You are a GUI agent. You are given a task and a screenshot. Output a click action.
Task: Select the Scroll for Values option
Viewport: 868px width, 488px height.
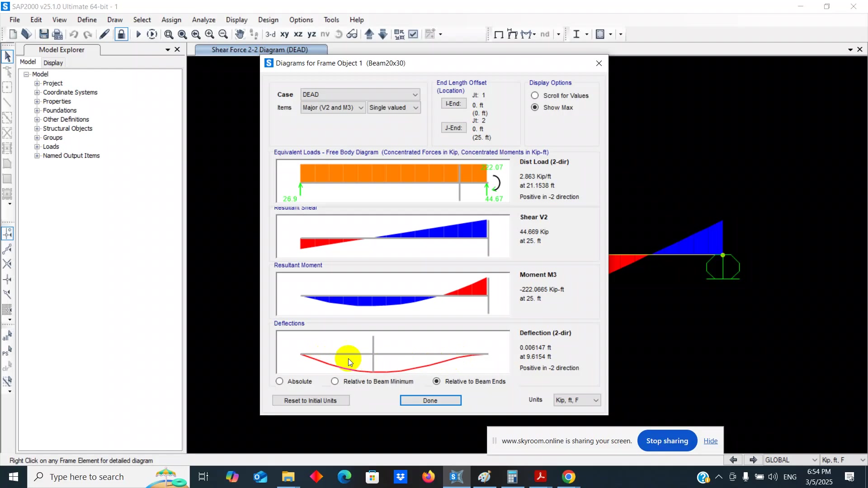535,95
